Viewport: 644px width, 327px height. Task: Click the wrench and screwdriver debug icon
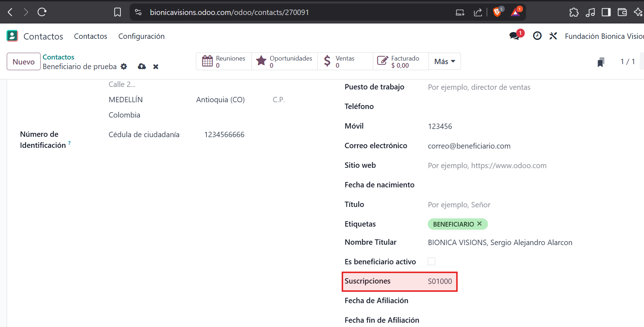pyautogui.click(x=553, y=36)
